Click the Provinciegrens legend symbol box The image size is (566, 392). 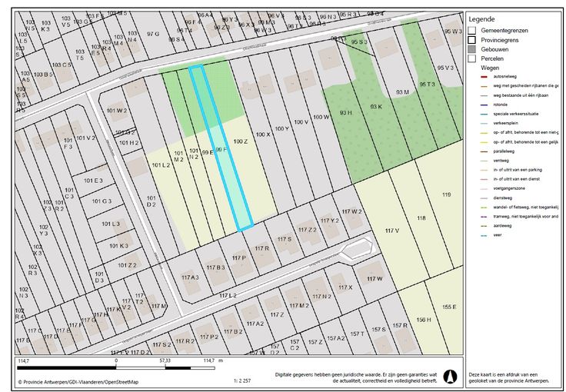pyautogui.click(x=471, y=39)
